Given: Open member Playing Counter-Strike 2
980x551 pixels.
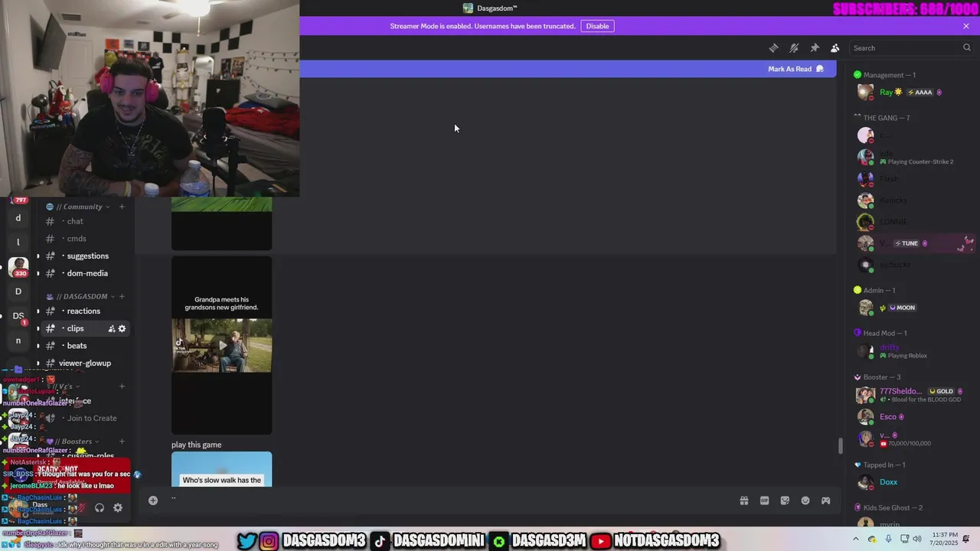Looking at the screenshot, I should [915, 158].
